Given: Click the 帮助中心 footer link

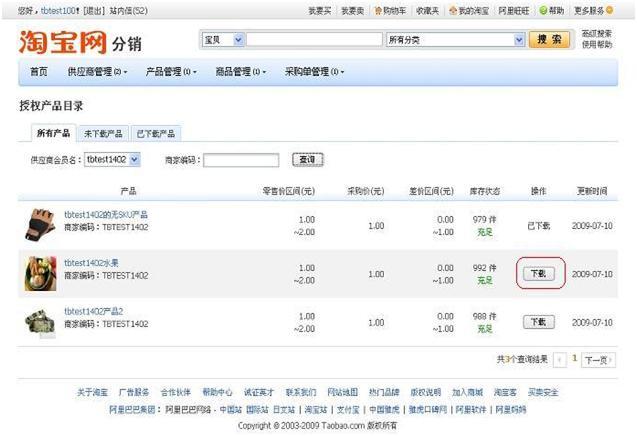Looking at the screenshot, I should (217, 392).
